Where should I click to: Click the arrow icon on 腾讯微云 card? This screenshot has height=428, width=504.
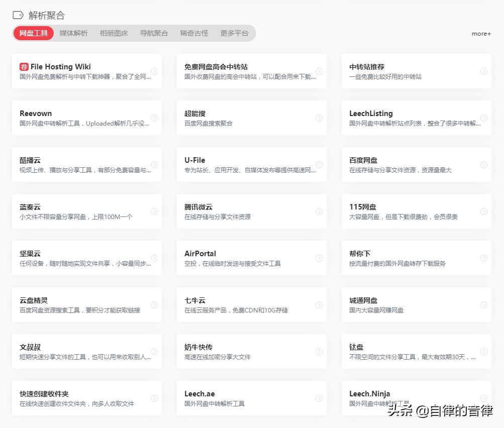pyautogui.click(x=319, y=211)
